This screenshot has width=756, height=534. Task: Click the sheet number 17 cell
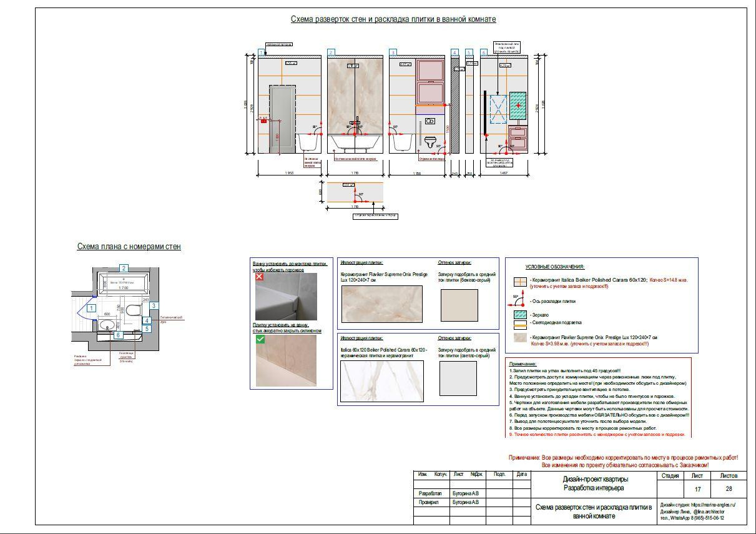click(x=697, y=490)
